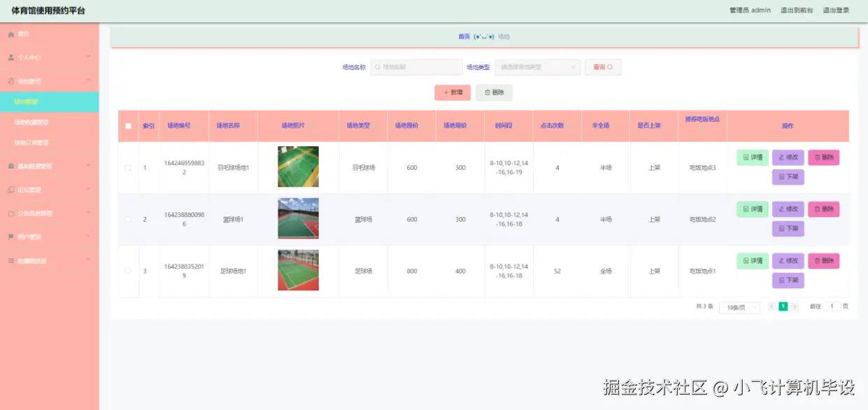Open the 场地类型 filter dropdown
Viewport: 868px width, 410px height.
(x=537, y=67)
